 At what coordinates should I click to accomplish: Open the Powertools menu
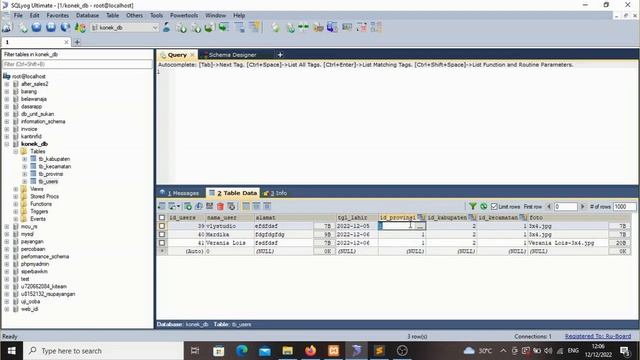pyautogui.click(x=184, y=15)
